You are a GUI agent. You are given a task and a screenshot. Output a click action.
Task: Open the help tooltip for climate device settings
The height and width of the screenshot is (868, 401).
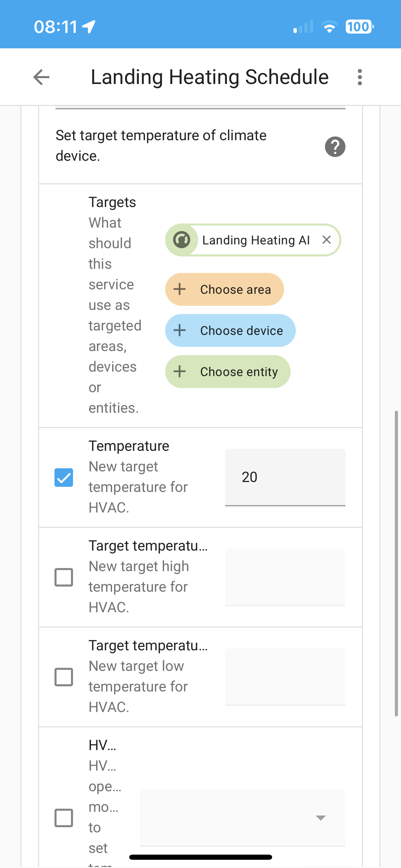335,146
